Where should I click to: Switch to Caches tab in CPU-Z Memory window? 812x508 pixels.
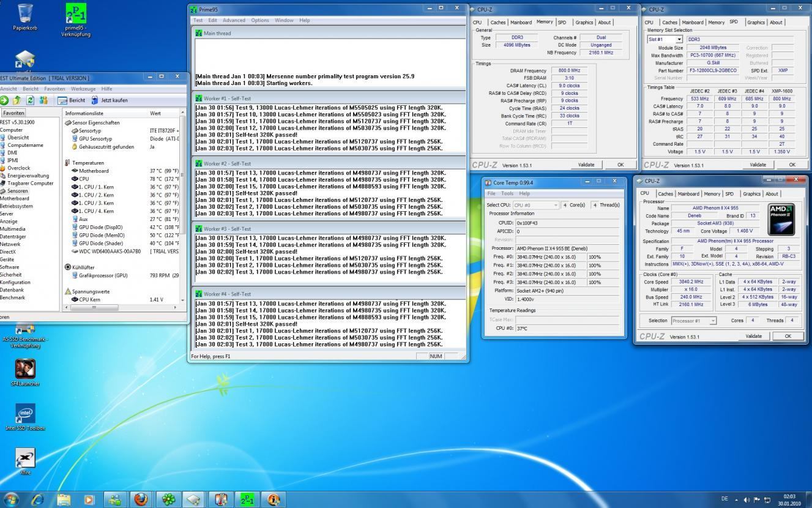pyautogui.click(x=498, y=23)
